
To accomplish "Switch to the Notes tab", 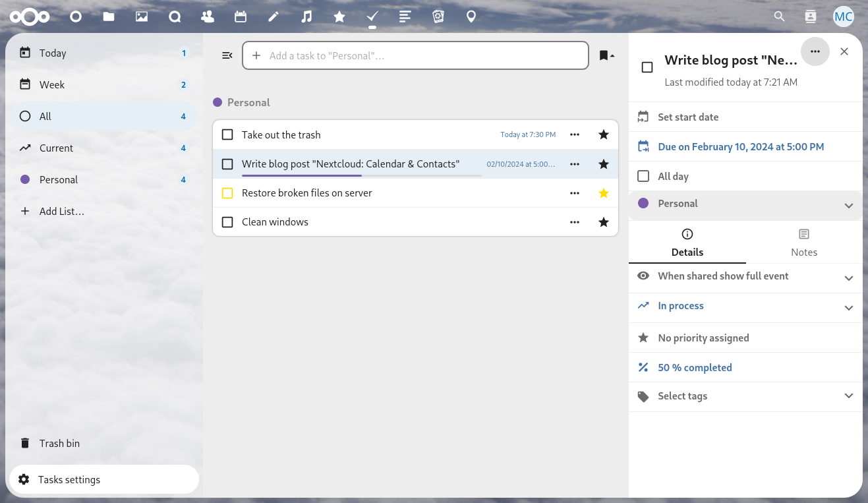I will click(x=803, y=243).
